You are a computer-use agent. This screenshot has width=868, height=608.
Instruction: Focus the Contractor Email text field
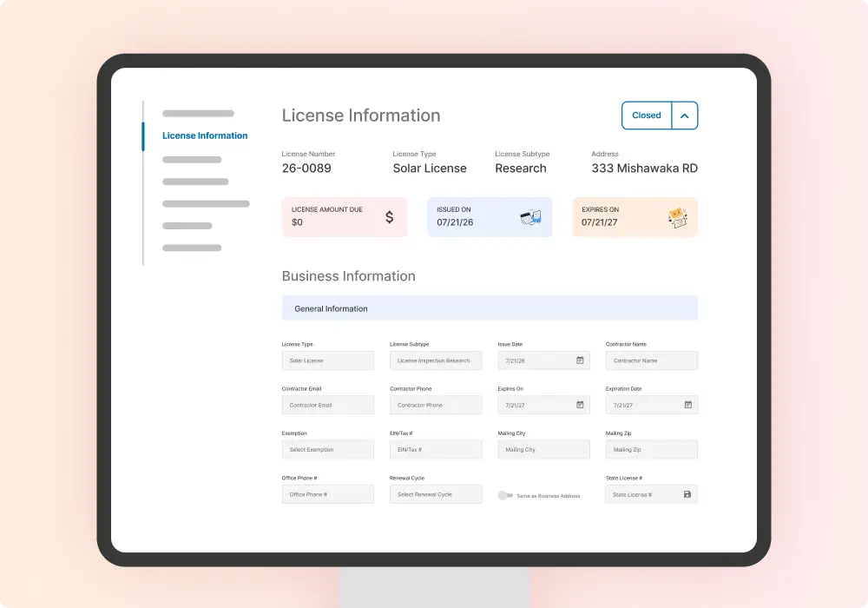(327, 405)
